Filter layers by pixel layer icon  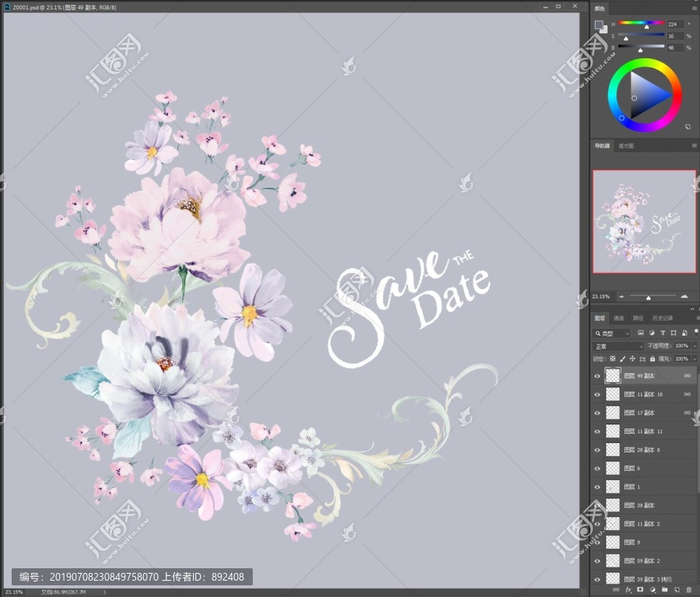[x=641, y=333]
